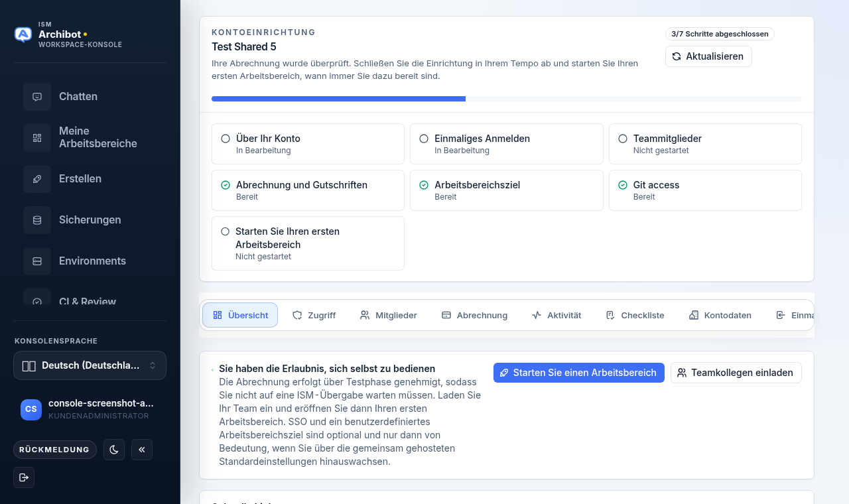Click the Abrechnung card icon
Screen dimensions: 849x504
point(446,315)
